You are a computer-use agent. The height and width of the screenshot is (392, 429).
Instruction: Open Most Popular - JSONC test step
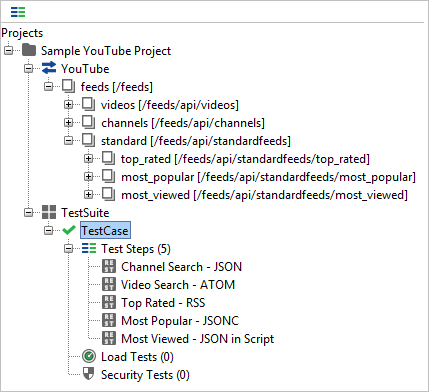180,321
